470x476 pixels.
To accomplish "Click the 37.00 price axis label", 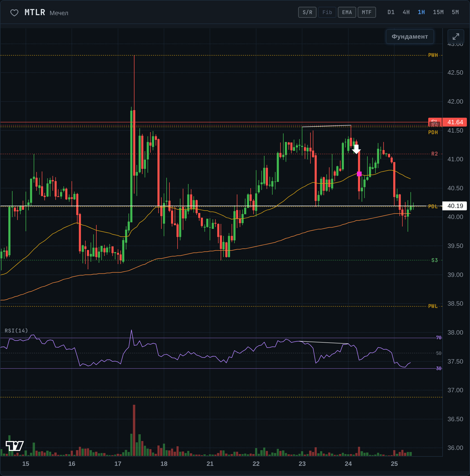I will pyautogui.click(x=455, y=390).
